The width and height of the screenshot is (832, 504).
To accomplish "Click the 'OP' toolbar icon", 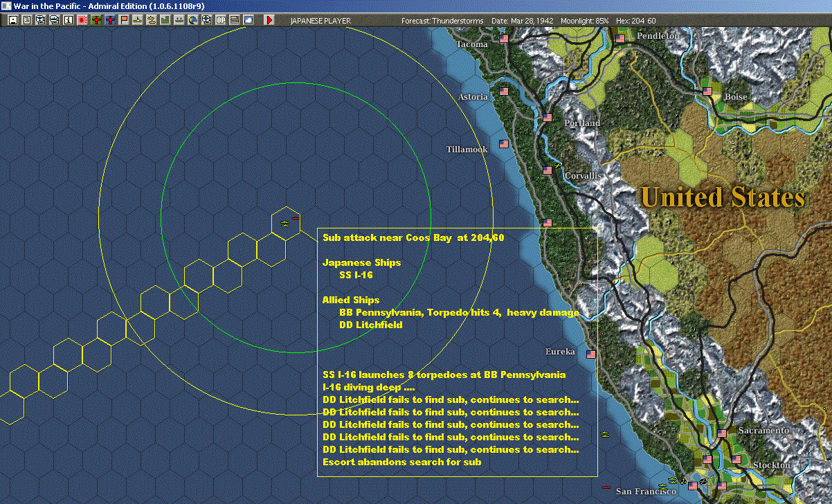I will (x=221, y=20).
